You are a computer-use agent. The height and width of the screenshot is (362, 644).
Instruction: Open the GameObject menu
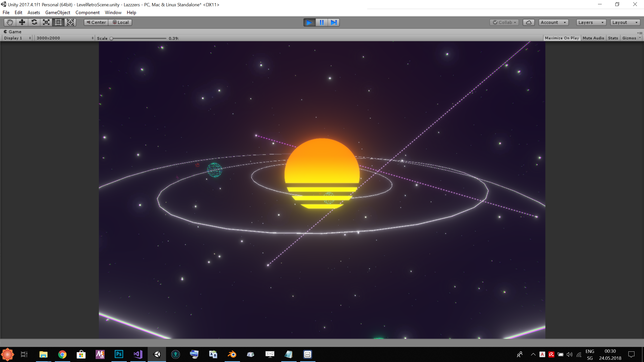point(58,12)
